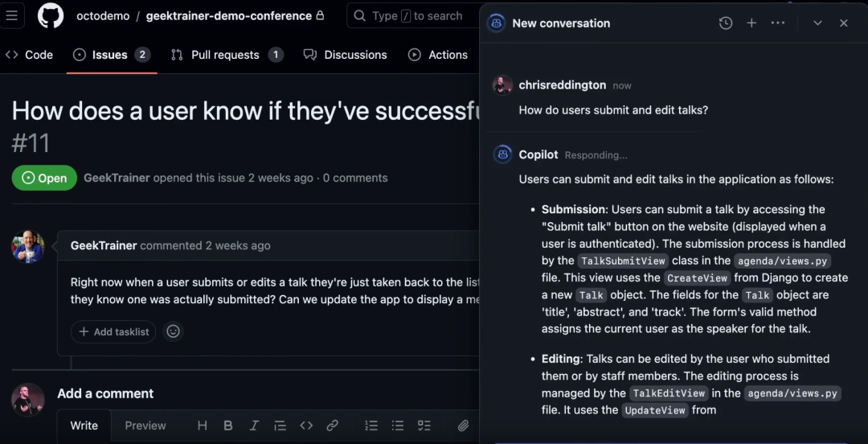Attach a file to the comment
This screenshot has width=868, height=444.
463,425
